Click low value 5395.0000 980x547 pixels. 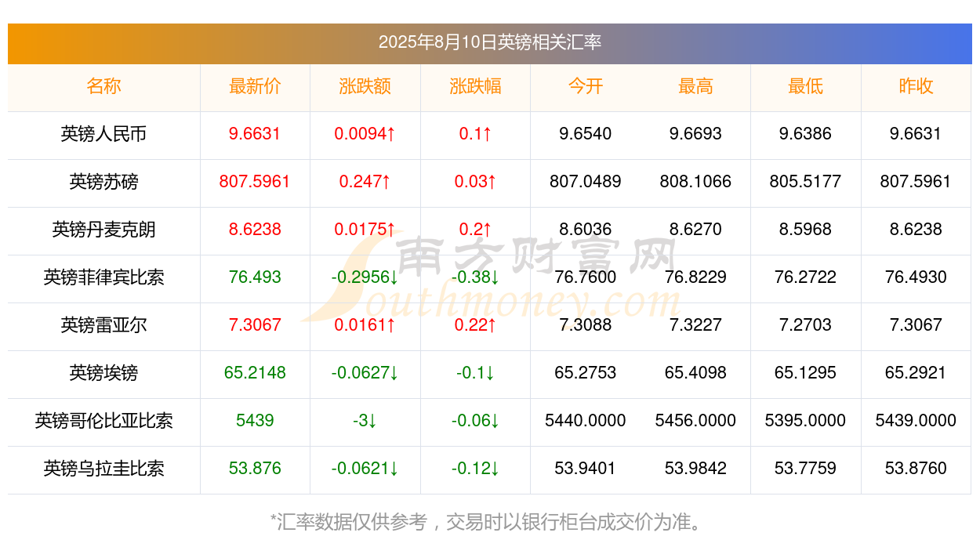click(806, 421)
